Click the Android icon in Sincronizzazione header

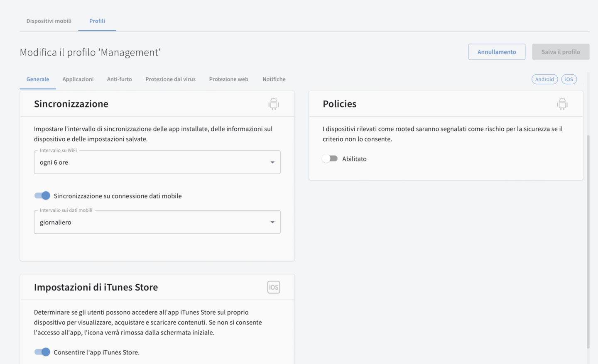[273, 104]
